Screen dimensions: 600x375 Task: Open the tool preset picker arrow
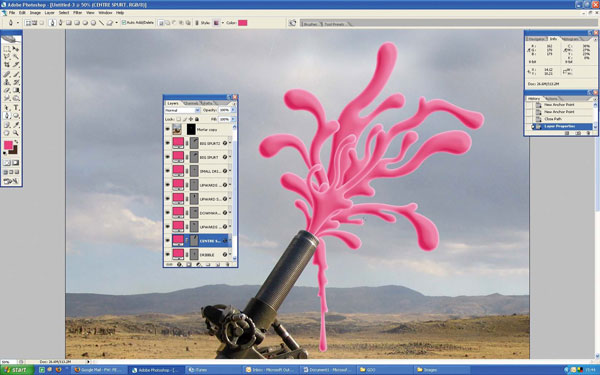pos(18,23)
